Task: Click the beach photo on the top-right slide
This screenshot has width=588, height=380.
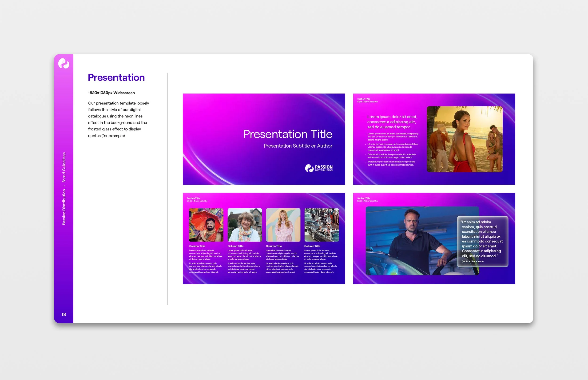Action: [465, 139]
